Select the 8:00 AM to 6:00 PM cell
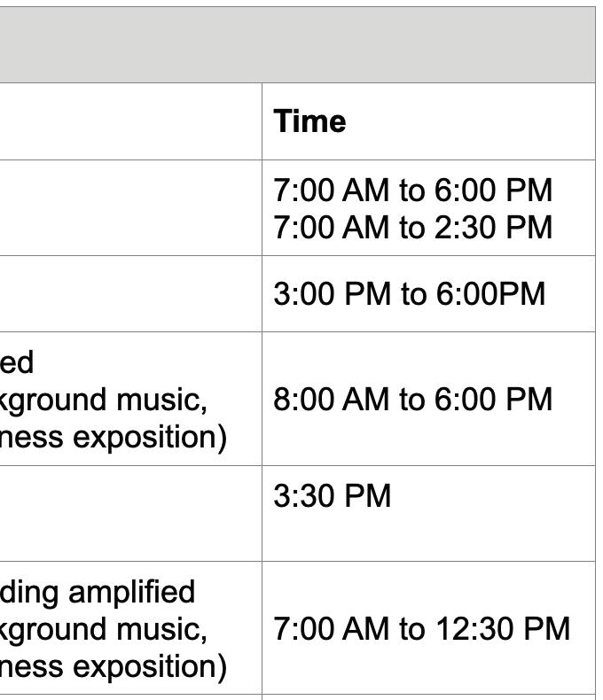 [428, 399]
